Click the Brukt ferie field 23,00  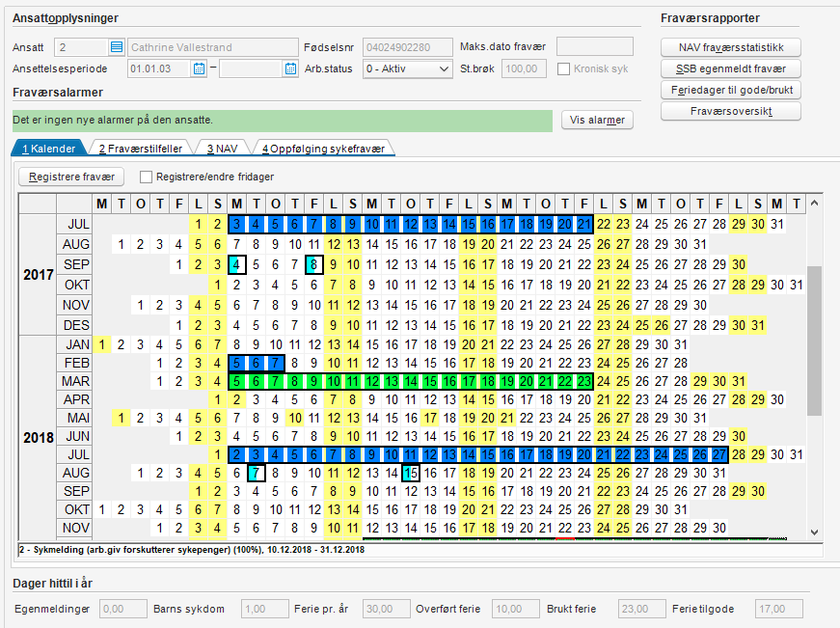pos(642,610)
